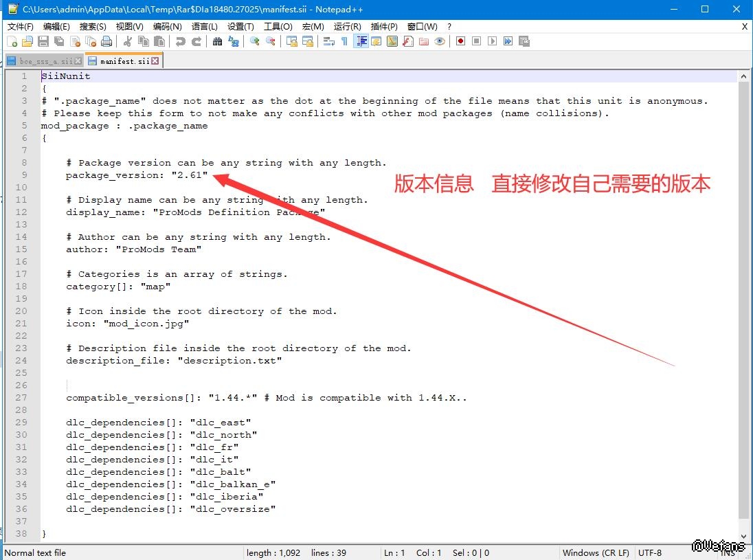Click the UTF-8 encoding status field

[x=650, y=553]
